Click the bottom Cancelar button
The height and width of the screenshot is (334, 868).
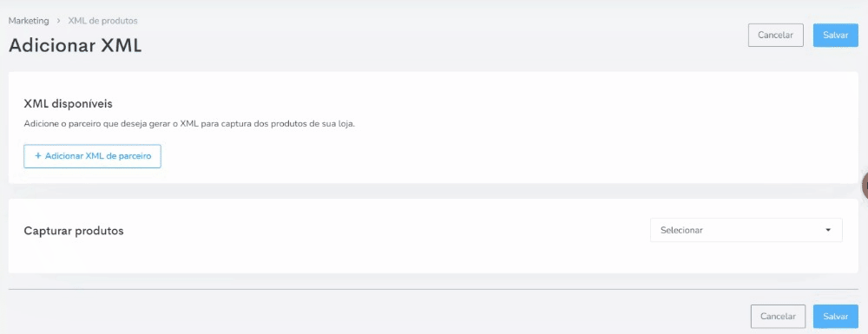(x=778, y=317)
